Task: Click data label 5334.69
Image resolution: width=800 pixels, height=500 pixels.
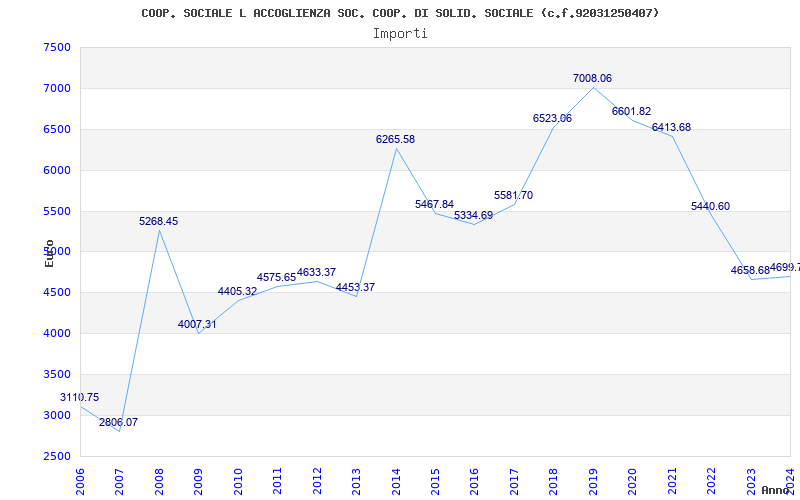Action: [x=473, y=215]
